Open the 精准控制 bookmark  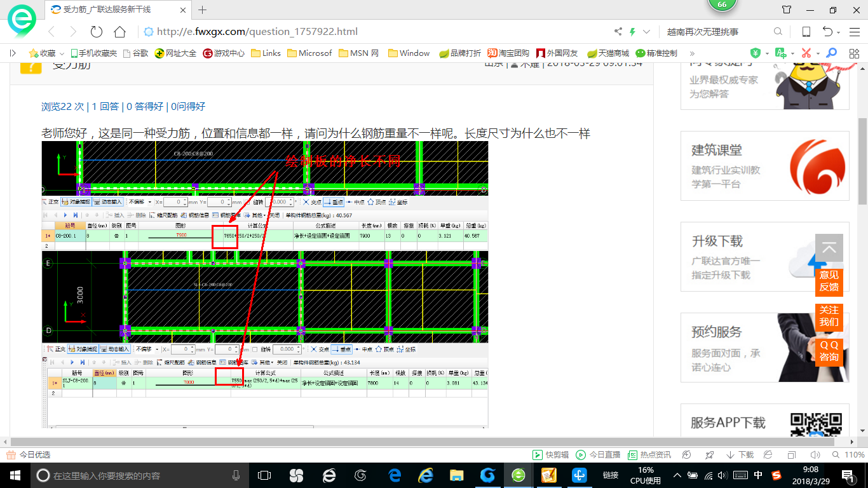(x=656, y=53)
